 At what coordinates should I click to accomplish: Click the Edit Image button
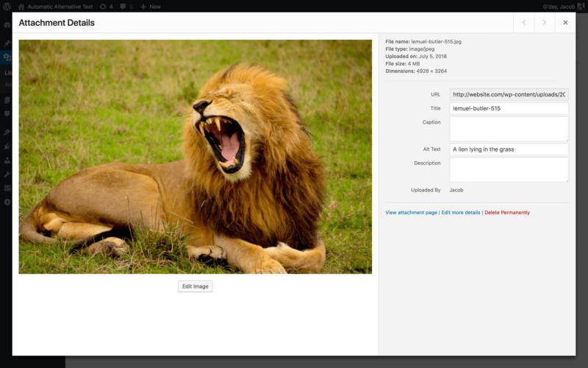(x=195, y=286)
